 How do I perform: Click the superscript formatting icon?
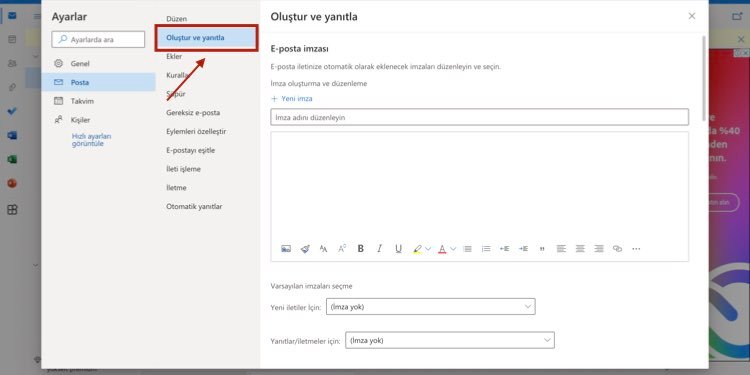[342, 249]
